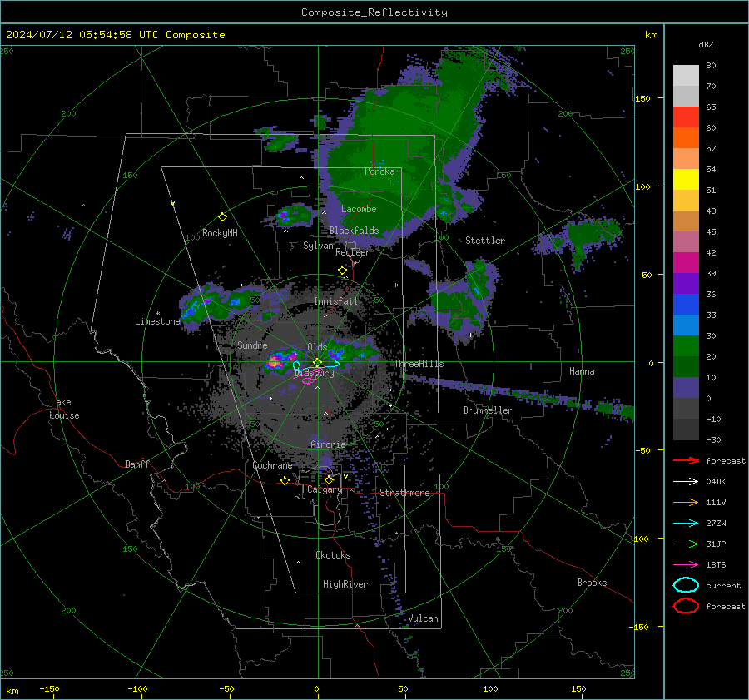Select the Limestone label
Viewport: 749px width, 700px height.
[x=157, y=321]
